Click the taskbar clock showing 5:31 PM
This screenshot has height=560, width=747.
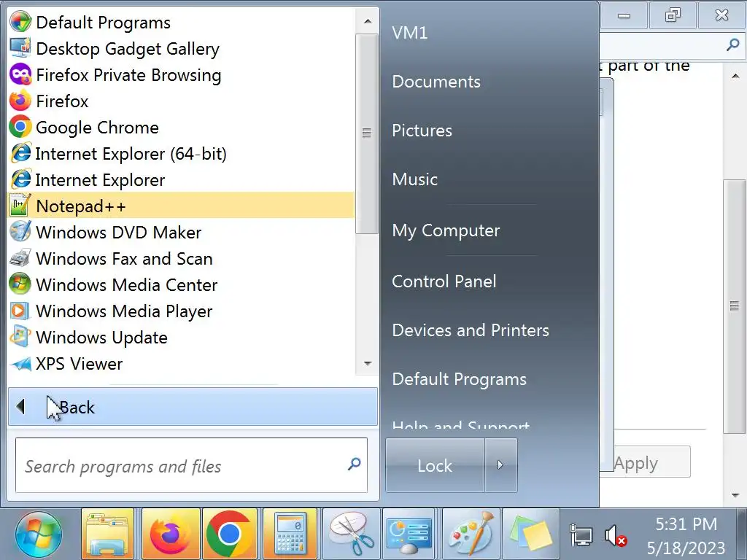pos(686,535)
